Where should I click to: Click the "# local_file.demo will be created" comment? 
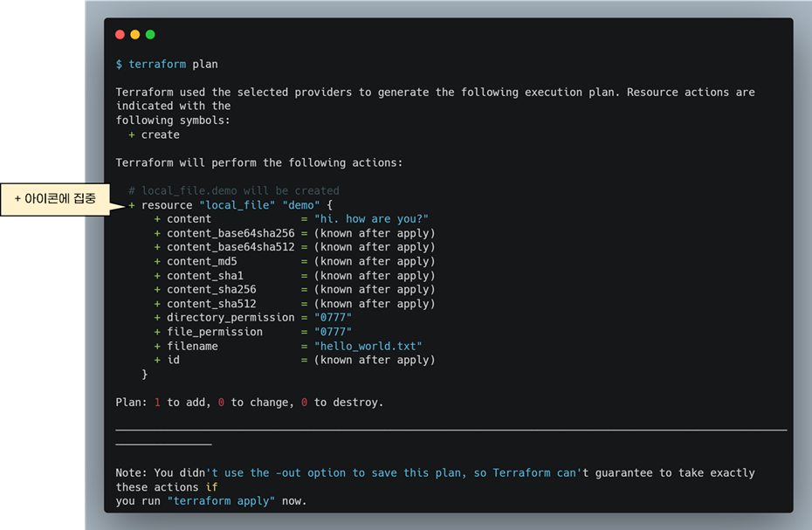(234, 190)
